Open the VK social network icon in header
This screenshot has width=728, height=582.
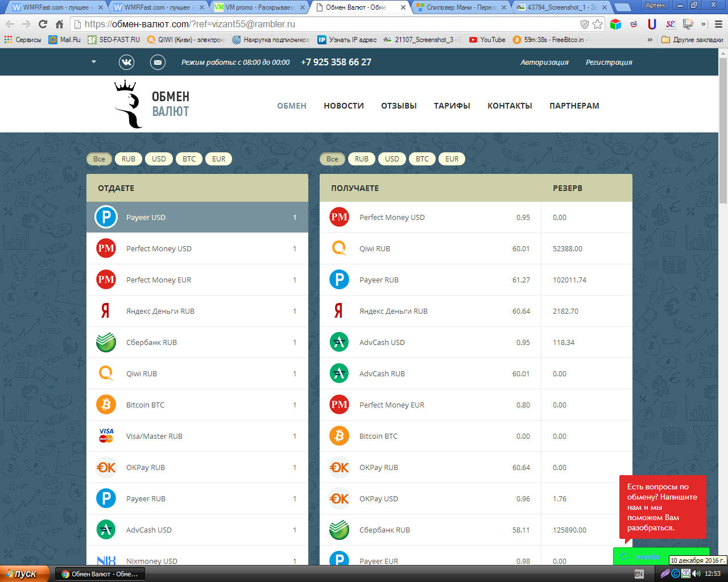pyautogui.click(x=126, y=62)
